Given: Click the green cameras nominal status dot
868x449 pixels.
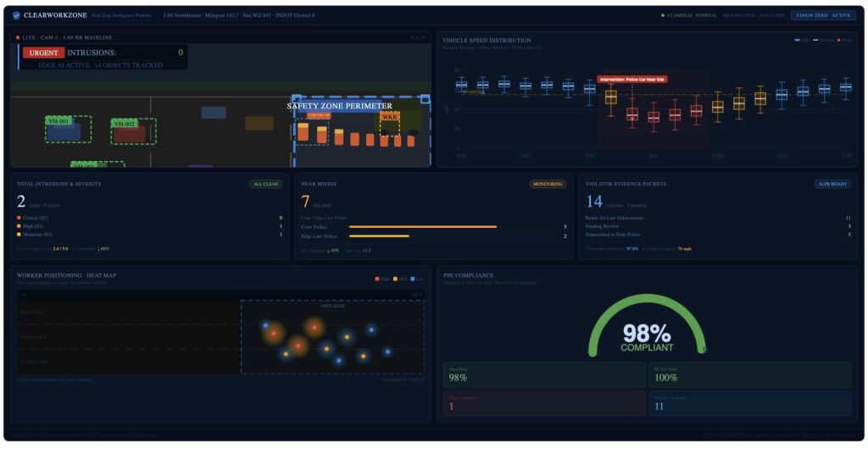Looking at the screenshot, I should [663, 15].
